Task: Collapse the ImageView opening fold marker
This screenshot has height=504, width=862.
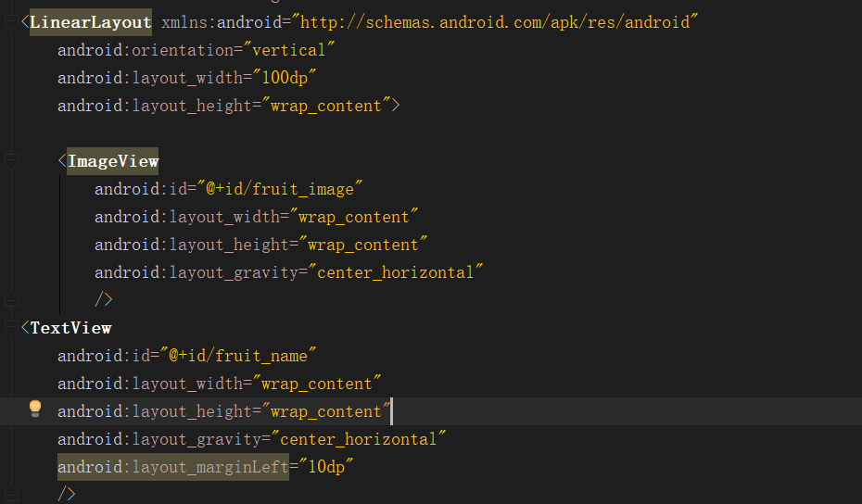Action: click(x=11, y=161)
